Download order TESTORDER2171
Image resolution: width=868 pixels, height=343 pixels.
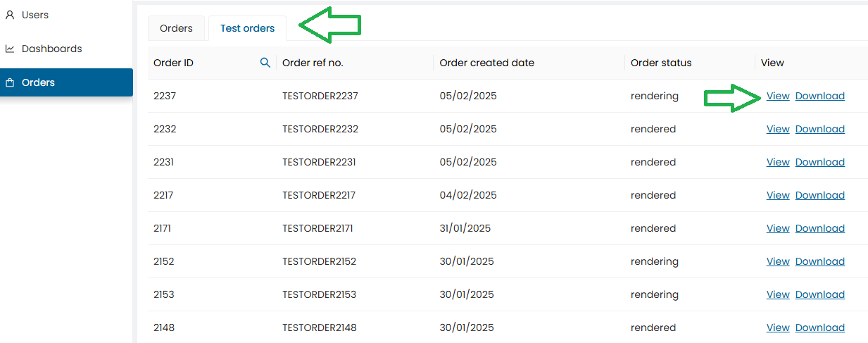click(820, 228)
